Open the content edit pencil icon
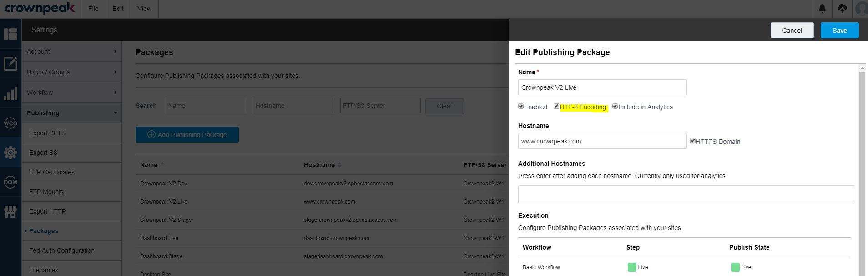Image resolution: width=868 pixels, height=276 pixels. (10, 64)
